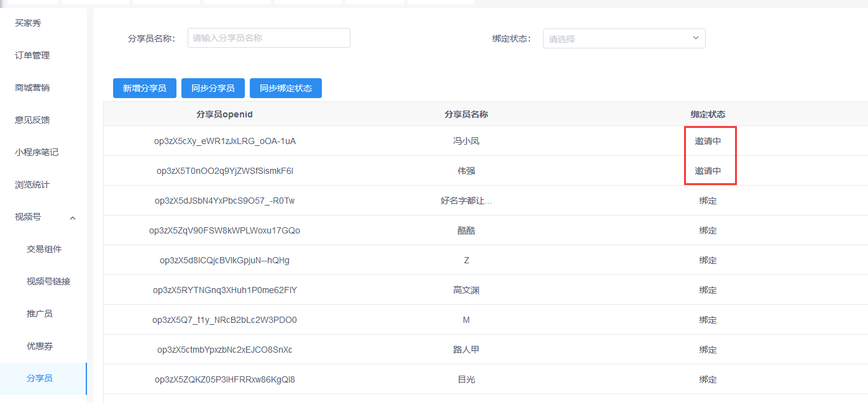Click openid op3zX5ctmbYpxzbNc2xEJCO8SnXc
The width and height of the screenshot is (868, 403).
pyautogui.click(x=225, y=350)
